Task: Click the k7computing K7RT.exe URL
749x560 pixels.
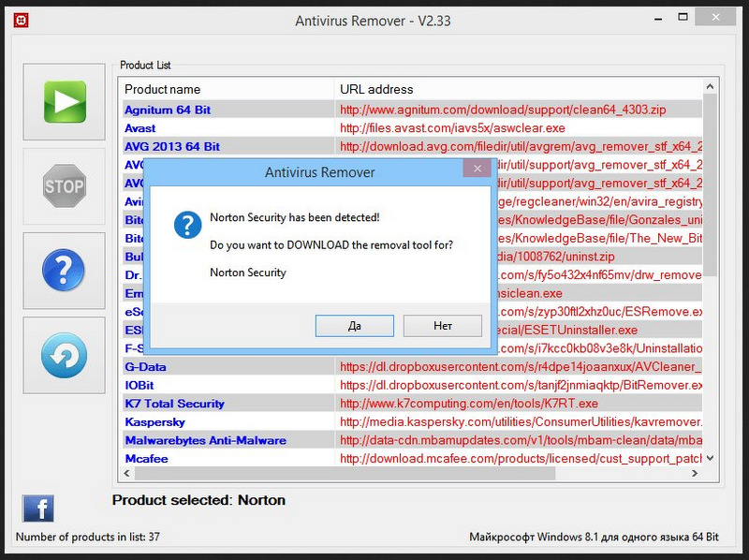Action: click(x=469, y=404)
